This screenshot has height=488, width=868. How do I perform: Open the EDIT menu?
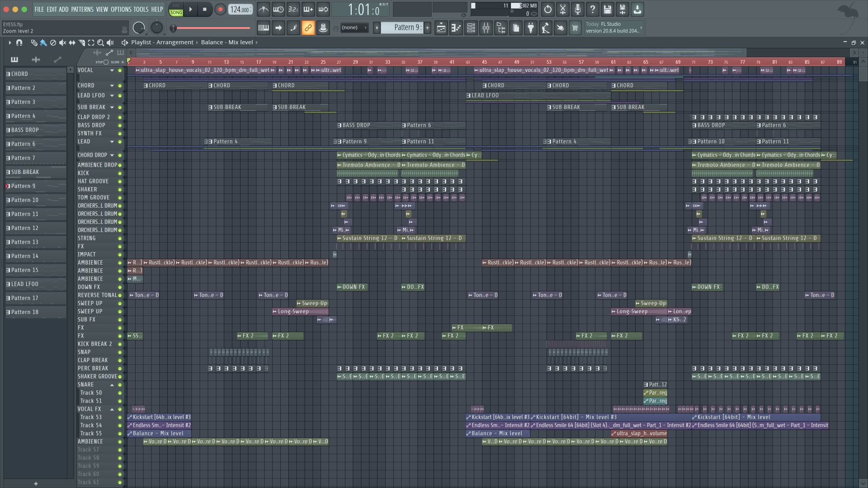[x=52, y=9]
